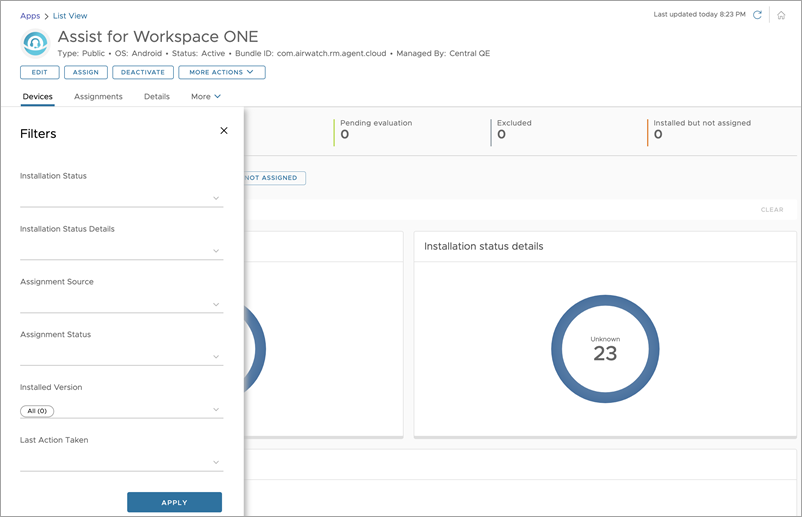Click the Unknown 23 donut chart

(x=605, y=349)
